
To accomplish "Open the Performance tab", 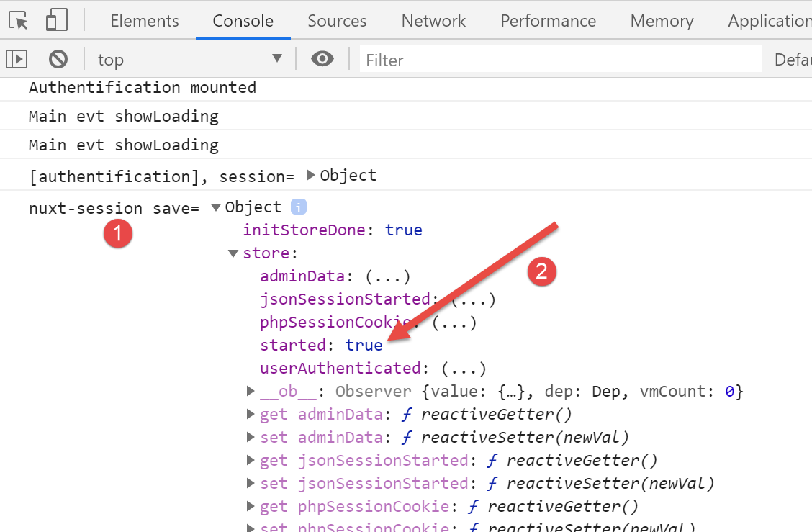I will [548, 21].
